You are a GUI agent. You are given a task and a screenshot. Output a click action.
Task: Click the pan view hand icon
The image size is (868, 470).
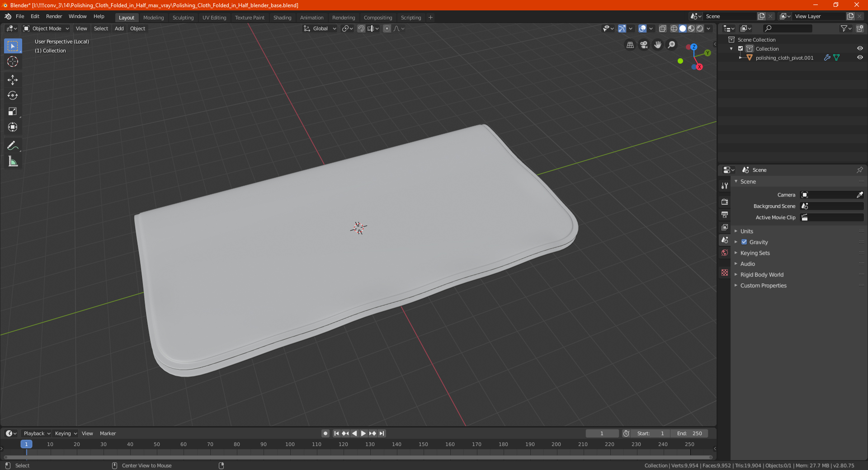click(x=658, y=45)
